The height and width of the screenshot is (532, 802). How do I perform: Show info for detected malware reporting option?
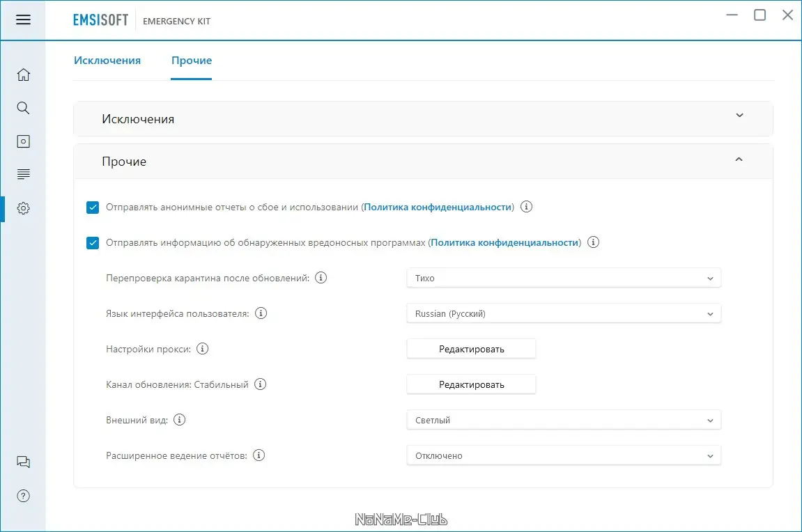[x=594, y=242]
